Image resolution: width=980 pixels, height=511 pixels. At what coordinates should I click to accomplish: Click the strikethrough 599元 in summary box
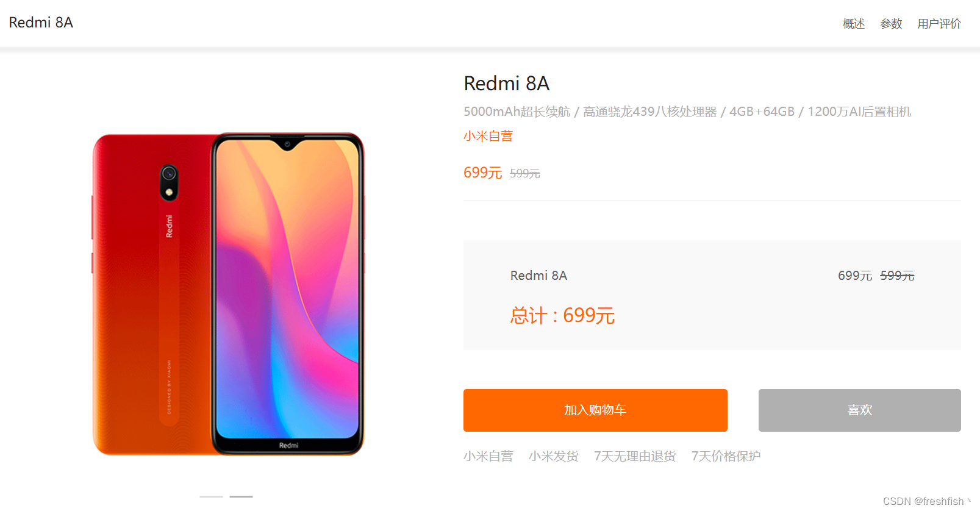pos(897,276)
